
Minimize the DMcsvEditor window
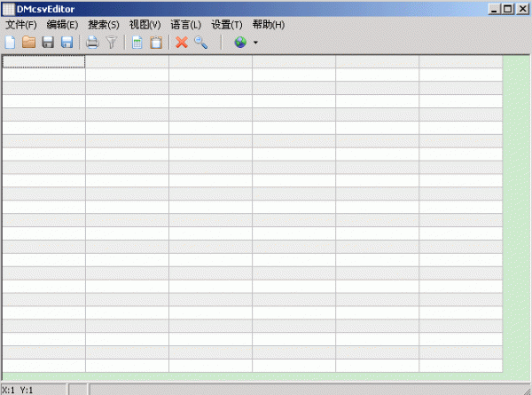pyautogui.click(x=495, y=9)
